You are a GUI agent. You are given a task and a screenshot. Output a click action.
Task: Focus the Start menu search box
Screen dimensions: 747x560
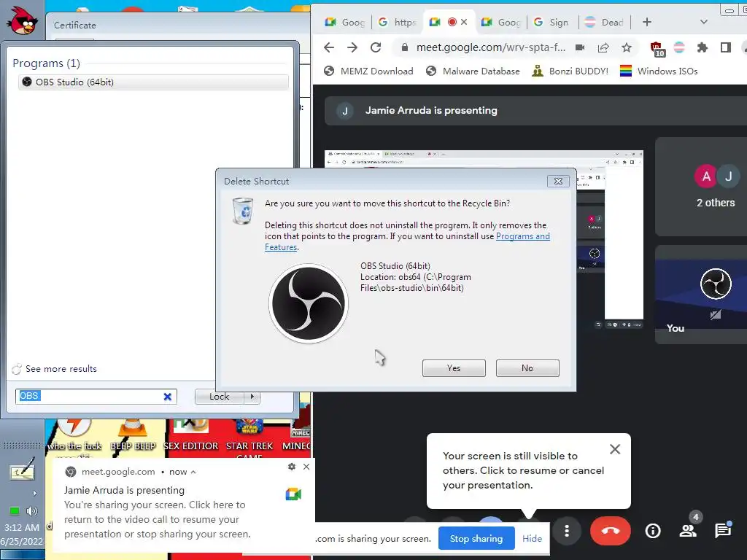point(96,396)
